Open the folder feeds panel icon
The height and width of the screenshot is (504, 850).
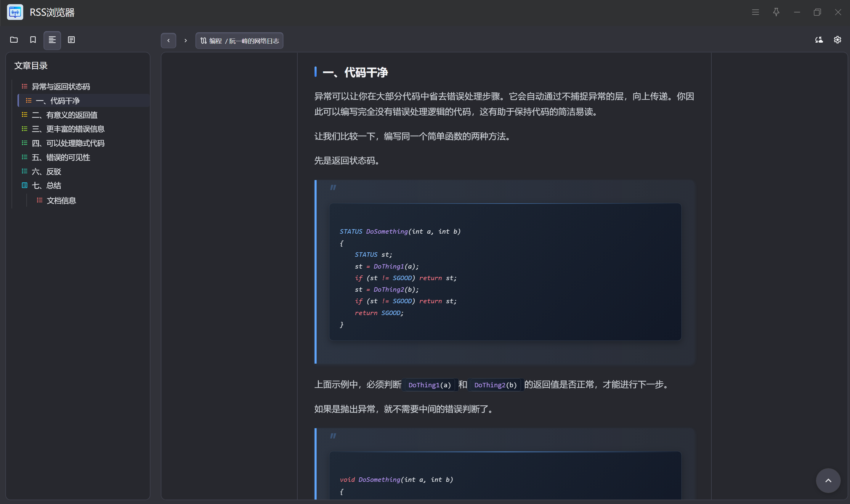(x=14, y=40)
